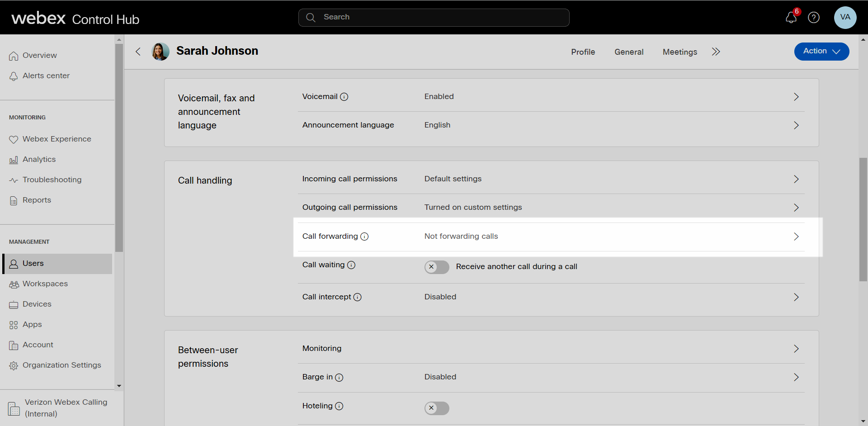Switch to the General tab
868x426 pixels.
click(x=628, y=52)
